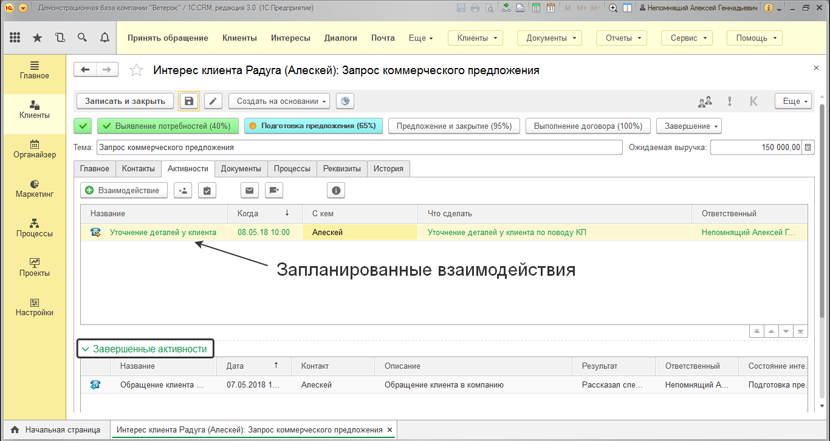Screen dimensions: 830x441
Task: Click the save (floppy disk) icon
Action: (189, 101)
